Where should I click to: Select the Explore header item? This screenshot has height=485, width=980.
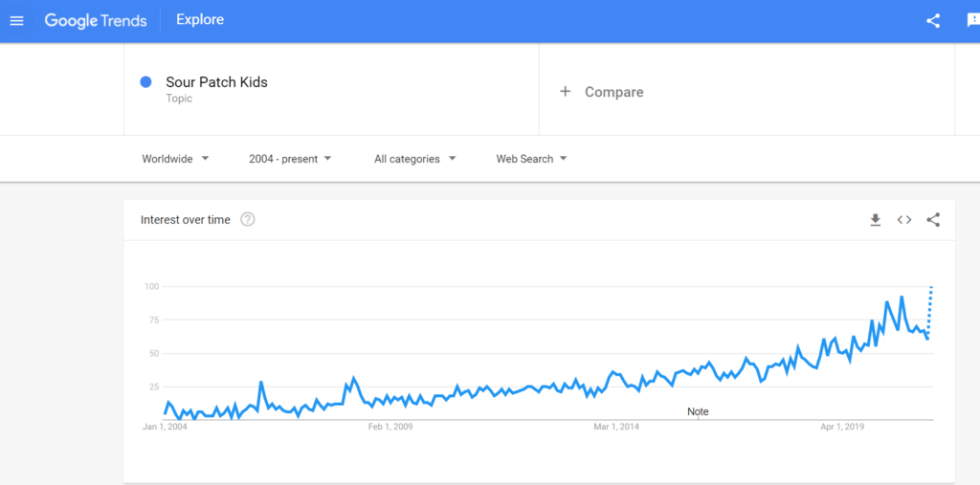200,20
